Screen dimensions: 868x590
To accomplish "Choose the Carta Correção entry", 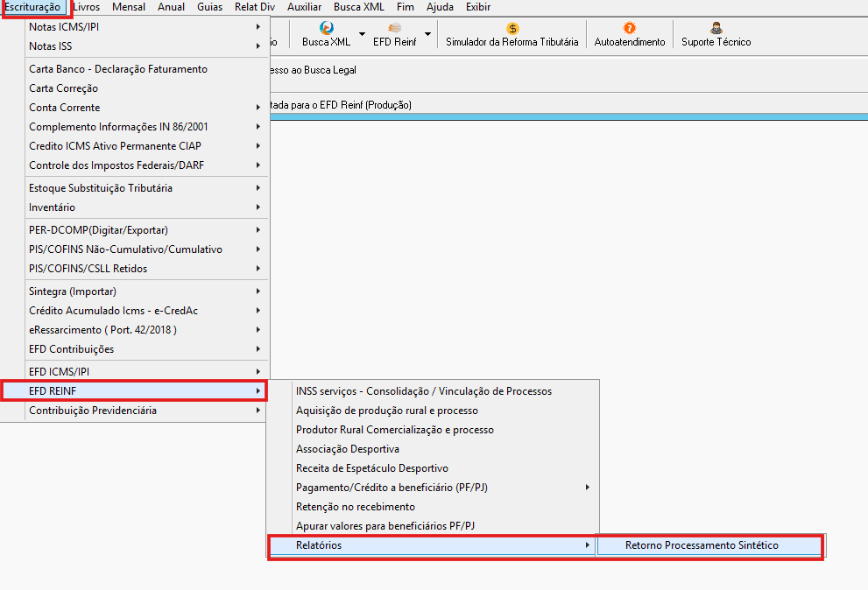I will [145, 88].
